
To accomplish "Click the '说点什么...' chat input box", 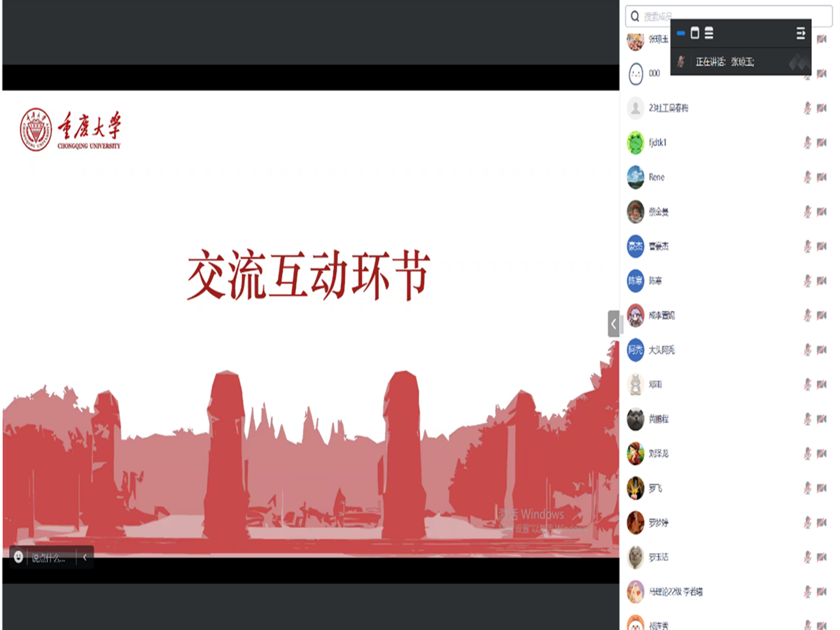I will pos(49,558).
